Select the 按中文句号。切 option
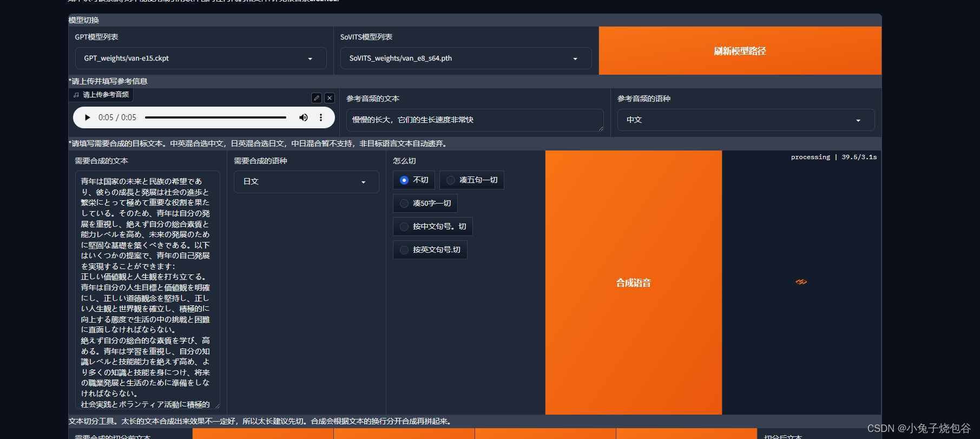This screenshot has width=980, height=439. (433, 226)
